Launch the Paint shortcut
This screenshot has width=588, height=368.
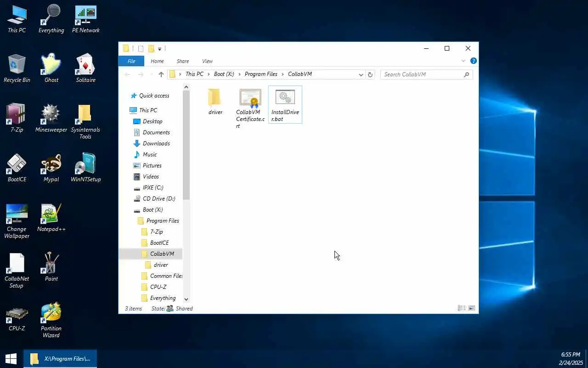pos(51,268)
